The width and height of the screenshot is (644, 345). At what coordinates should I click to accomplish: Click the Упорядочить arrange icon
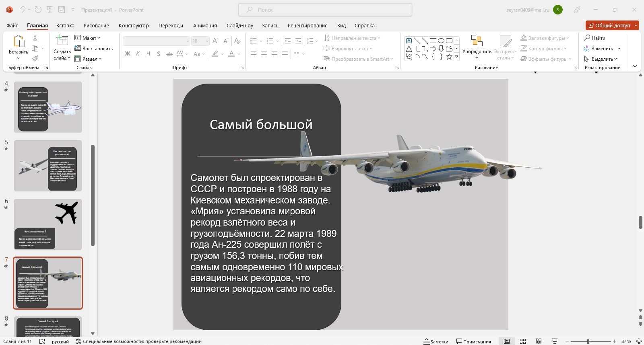click(x=477, y=41)
